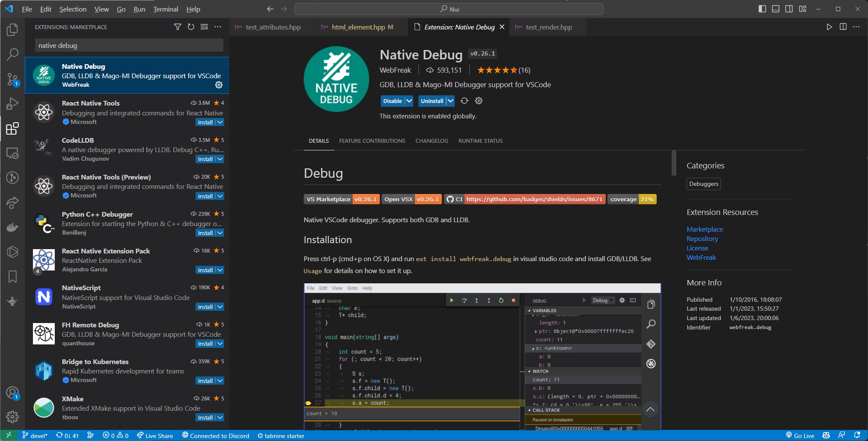Image resolution: width=868 pixels, height=441 pixels.
Task: Click the extensions search input field
Action: click(x=129, y=45)
